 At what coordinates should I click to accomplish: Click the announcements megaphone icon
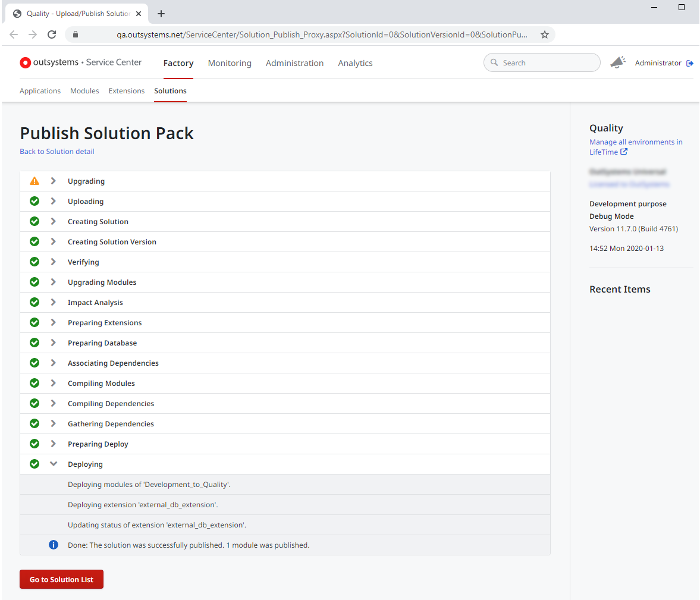pos(617,61)
